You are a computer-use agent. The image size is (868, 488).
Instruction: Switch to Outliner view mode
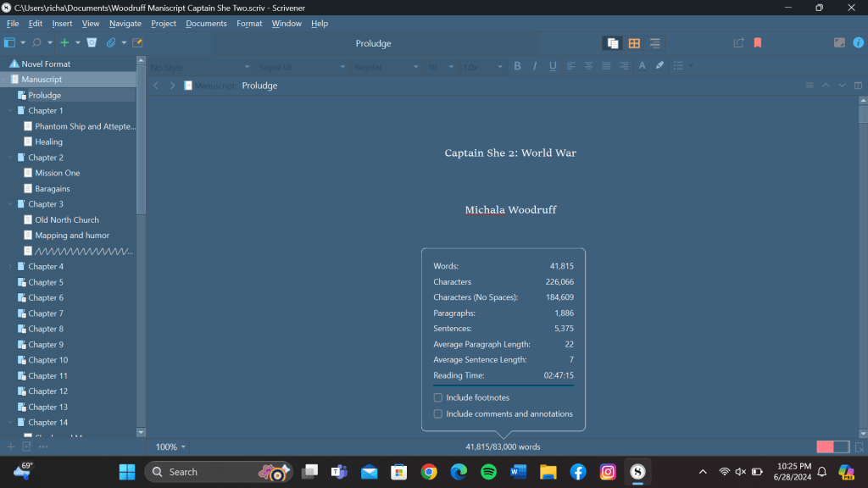[655, 43]
